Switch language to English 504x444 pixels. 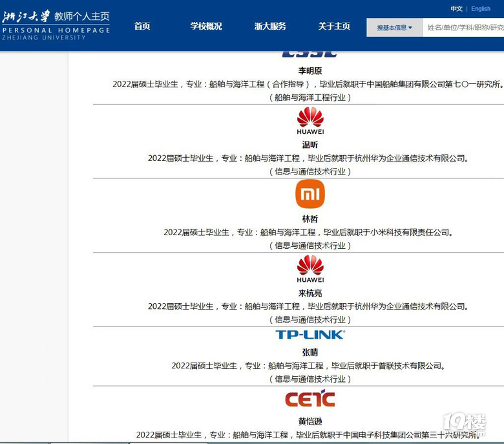coord(481,8)
